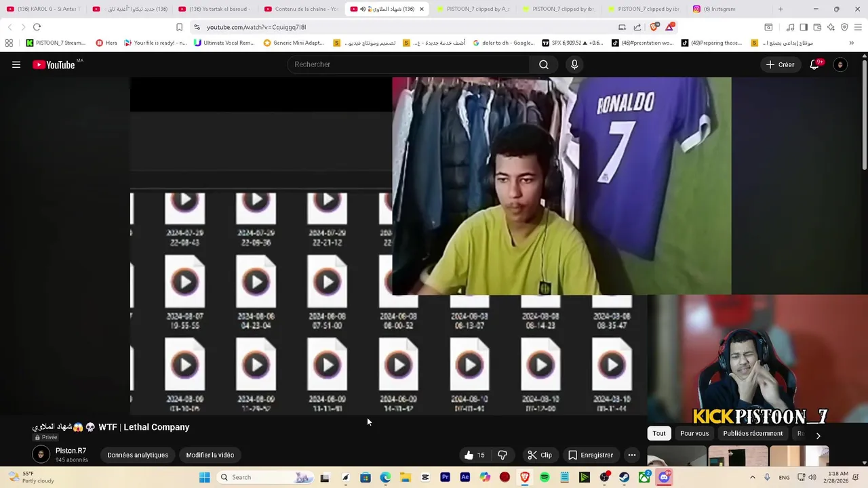This screenshot has height=488, width=868.
Task: Select the Pour vous filter chip
Action: click(694, 434)
